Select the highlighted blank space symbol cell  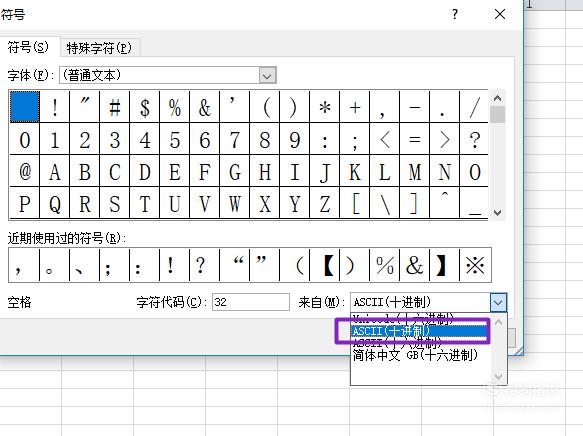(x=25, y=107)
